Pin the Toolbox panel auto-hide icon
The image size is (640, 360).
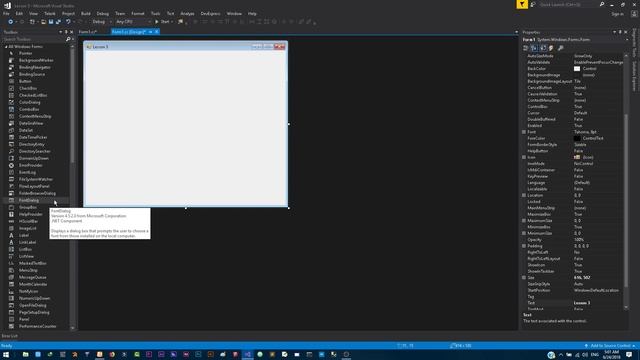66,32
